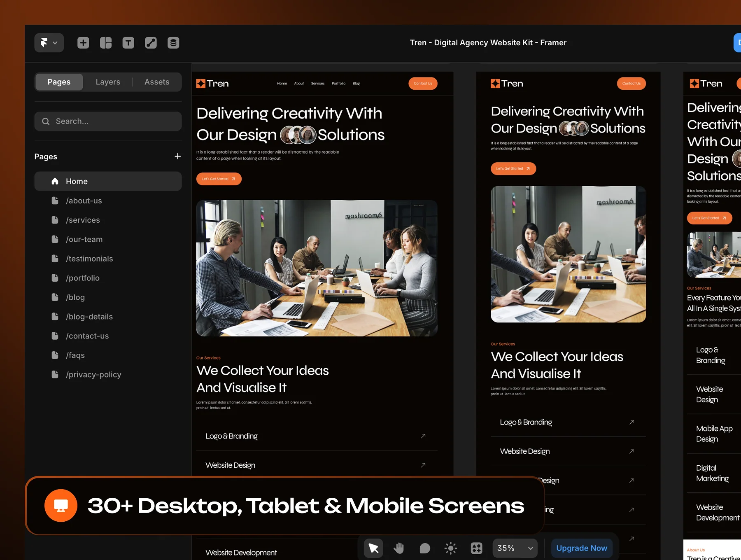Click arrow on tablet Logo & Branding row
The height and width of the screenshot is (560, 741).
[631, 422]
